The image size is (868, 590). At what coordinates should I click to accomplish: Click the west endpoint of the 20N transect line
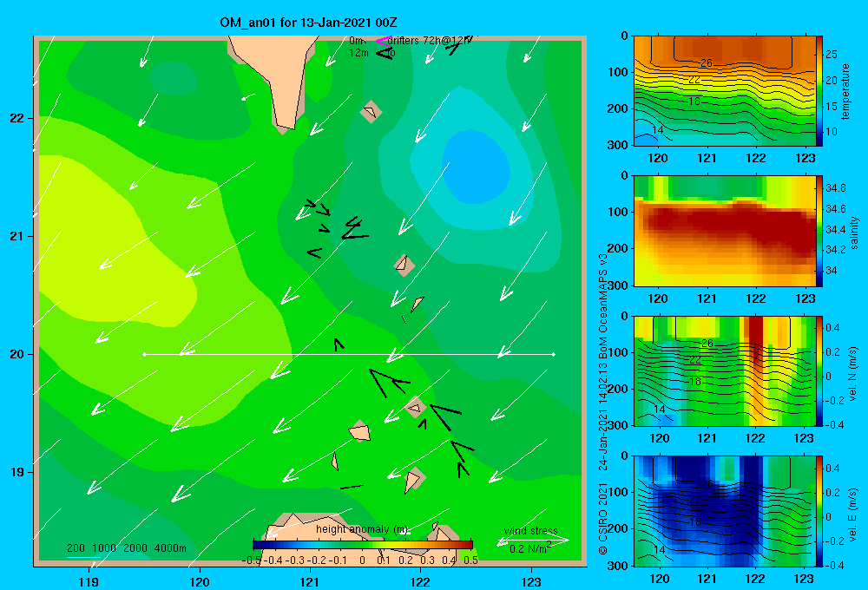(144, 354)
